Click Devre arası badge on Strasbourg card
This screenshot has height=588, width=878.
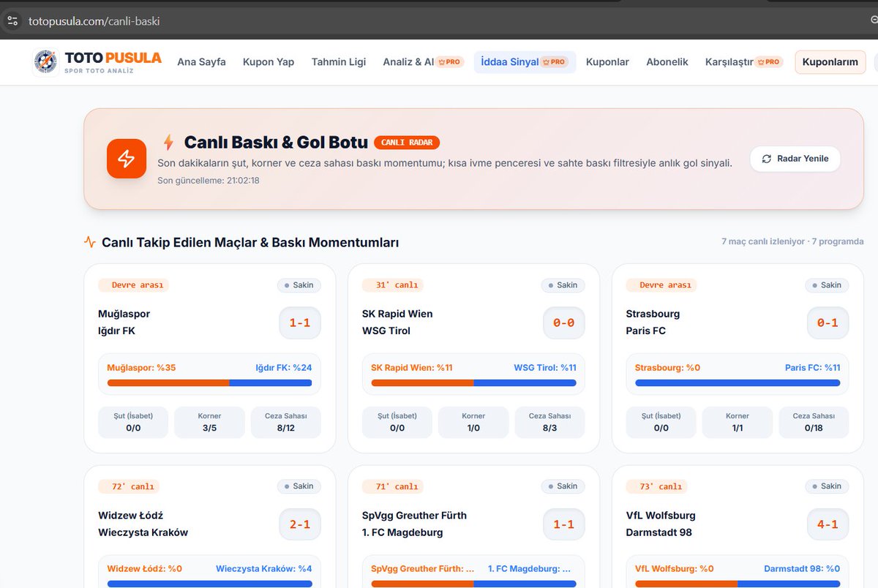[661, 285]
